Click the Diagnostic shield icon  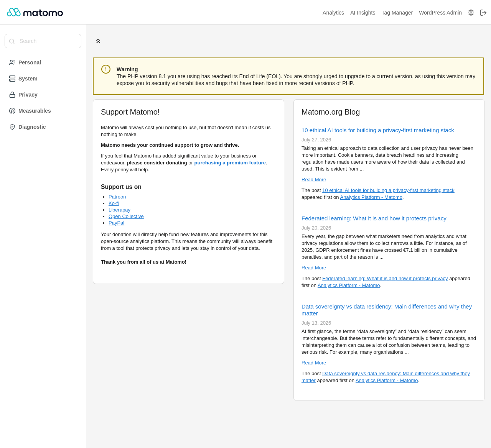(x=12, y=127)
